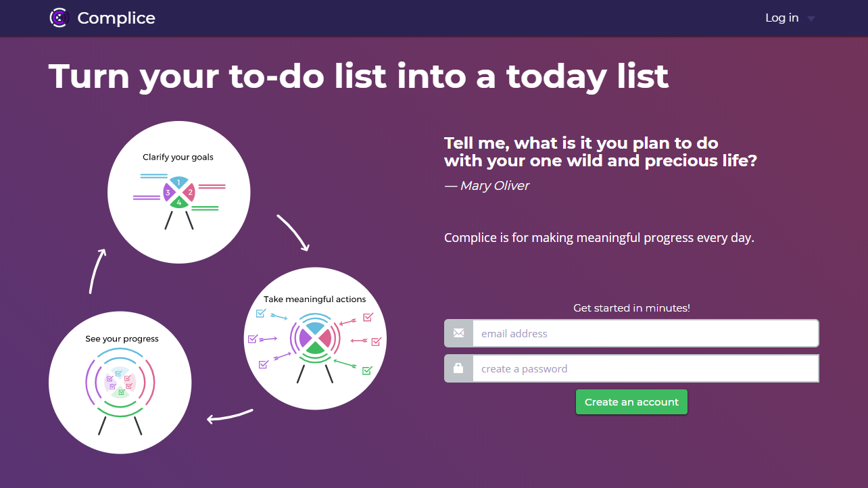
Task: Click the envelope icon beside email field
Action: [x=458, y=333]
